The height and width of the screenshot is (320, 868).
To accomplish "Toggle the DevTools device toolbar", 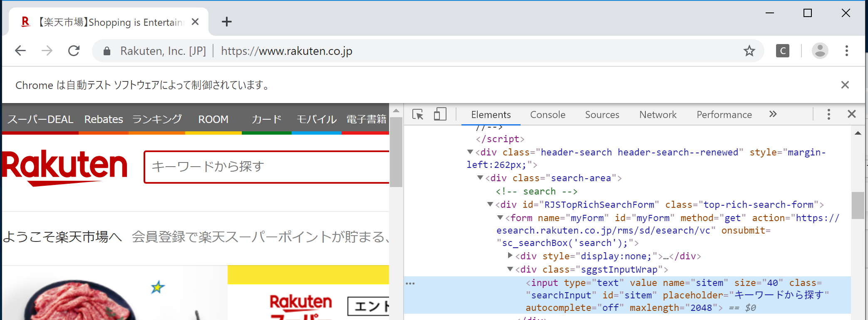I will tap(440, 114).
